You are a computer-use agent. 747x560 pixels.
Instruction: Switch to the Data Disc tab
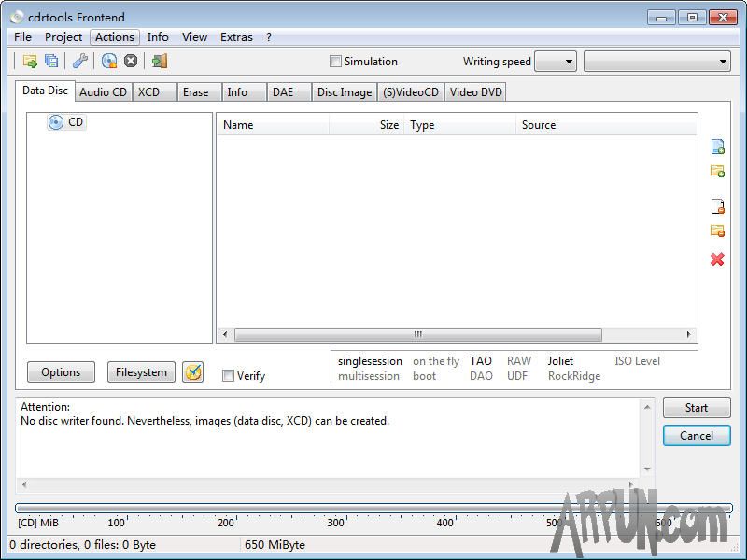(x=45, y=91)
